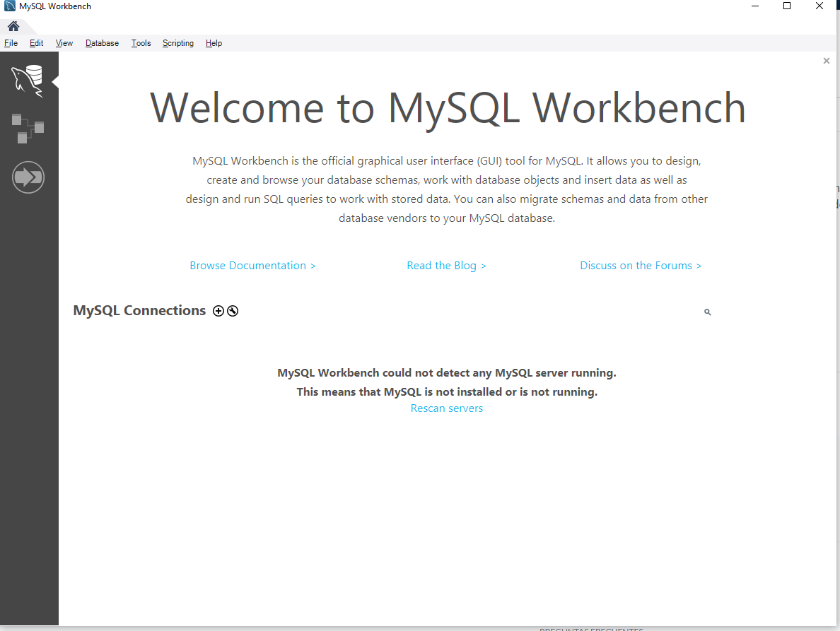Screen dimensions: 840x631
Task: Open the Tools menu
Action: 141,43
